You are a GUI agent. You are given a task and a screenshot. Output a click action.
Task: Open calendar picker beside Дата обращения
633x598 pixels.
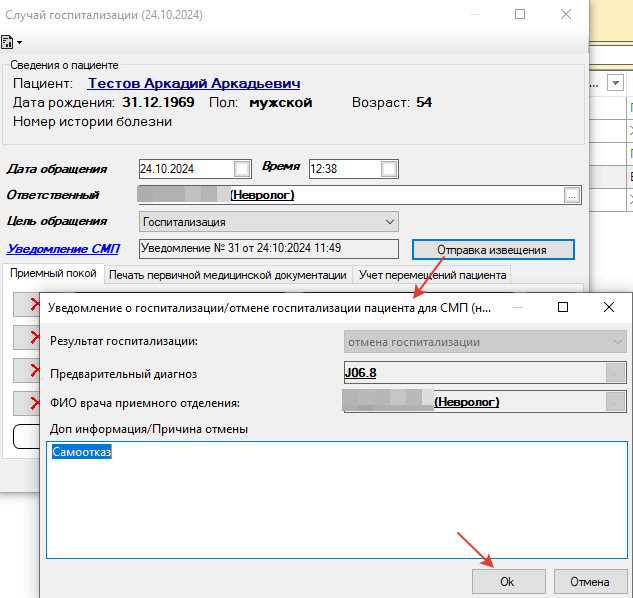click(242, 168)
